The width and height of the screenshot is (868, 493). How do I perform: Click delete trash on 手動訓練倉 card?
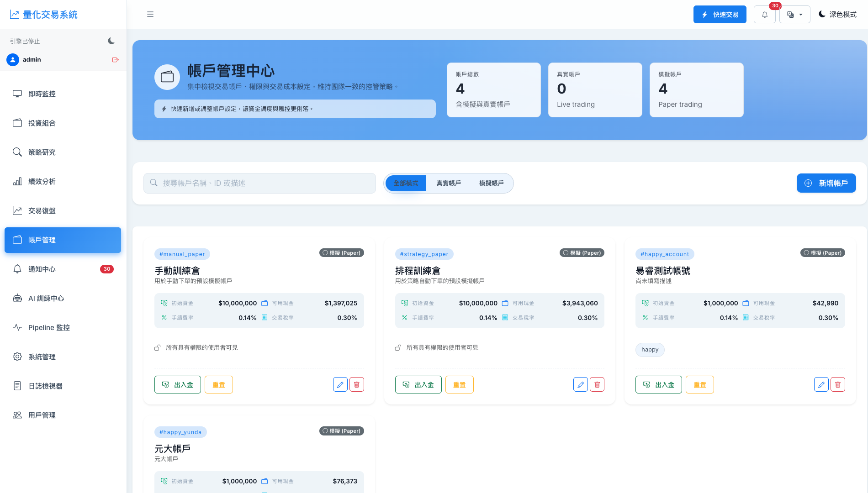point(357,385)
